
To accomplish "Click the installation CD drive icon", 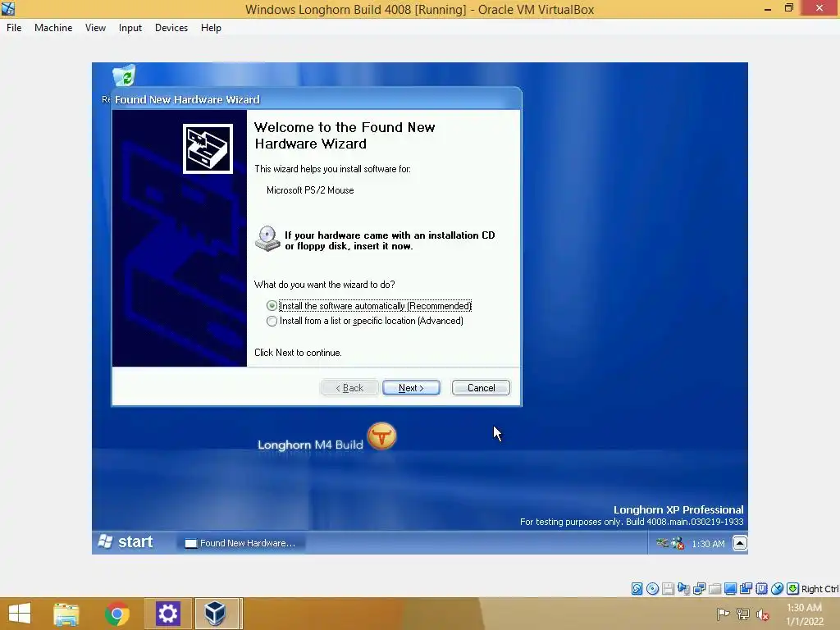I will [267, 239].
